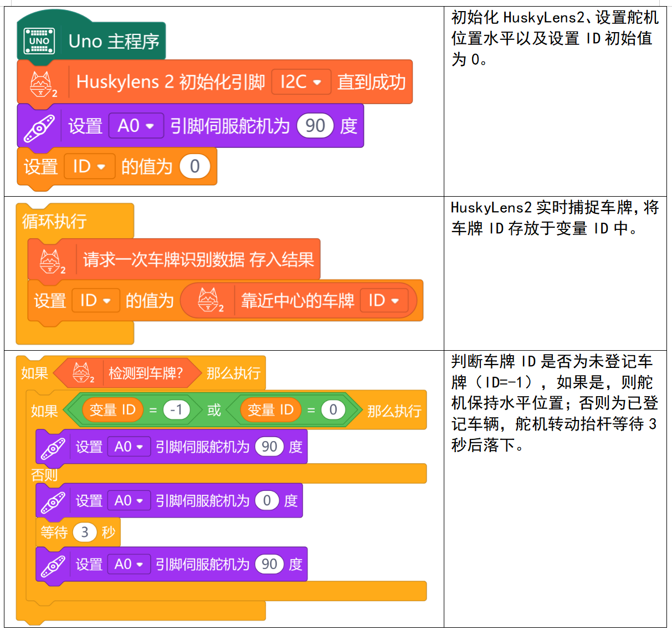
Task: Click the 否则 label
Action: [x=44, y=475]
